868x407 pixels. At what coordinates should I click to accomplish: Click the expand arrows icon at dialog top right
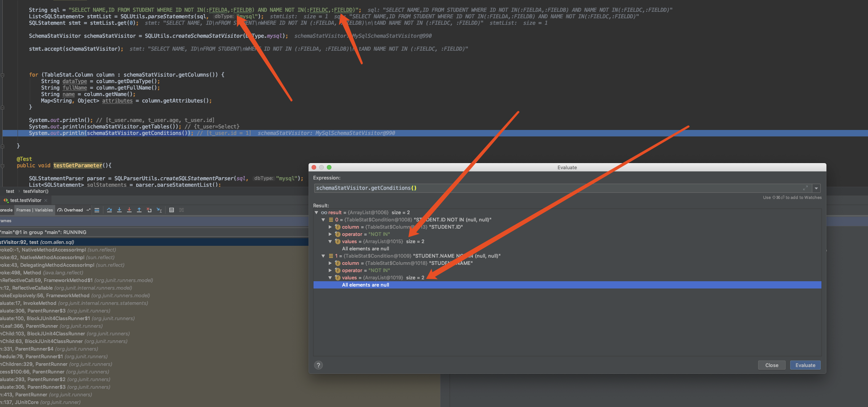click(x=805, y=188)
